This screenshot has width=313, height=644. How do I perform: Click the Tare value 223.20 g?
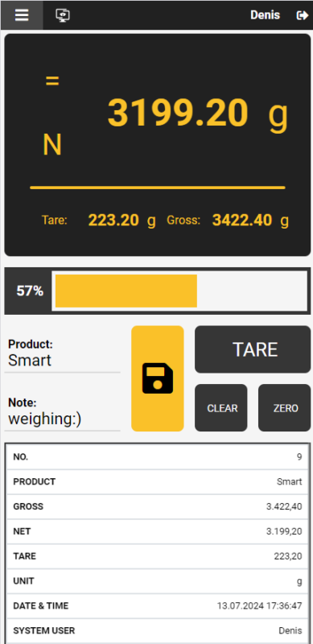(x=122, y=221)
